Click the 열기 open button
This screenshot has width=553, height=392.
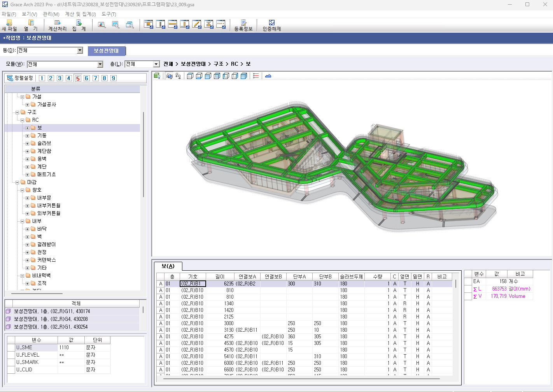(31, 25)
